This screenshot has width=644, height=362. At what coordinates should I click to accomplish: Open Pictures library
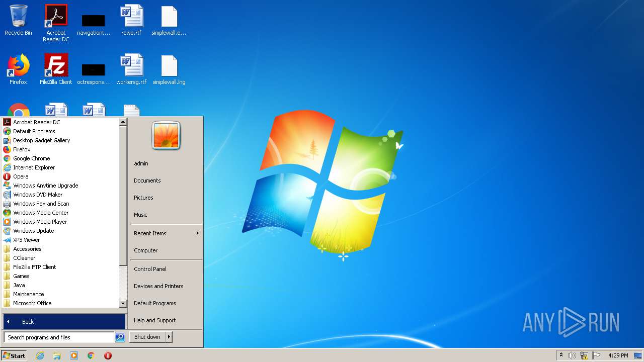[x=166, y=198]
